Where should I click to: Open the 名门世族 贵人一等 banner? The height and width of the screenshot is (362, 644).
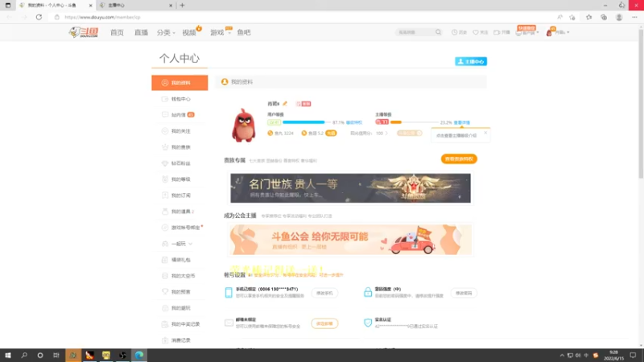350,188
